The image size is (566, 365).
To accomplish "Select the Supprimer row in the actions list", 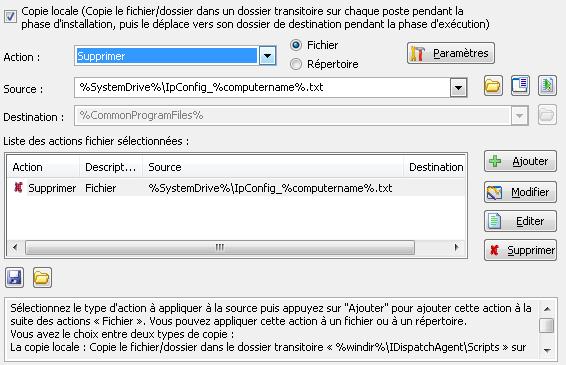I will click(x=236, y=188).
